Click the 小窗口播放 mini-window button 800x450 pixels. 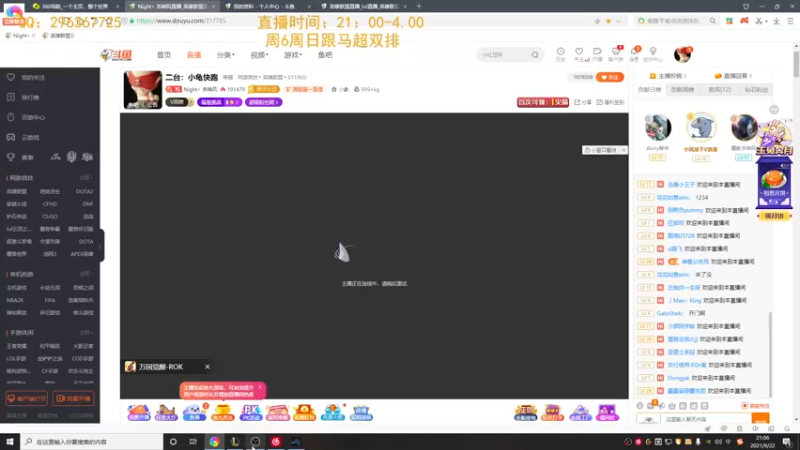601,150
